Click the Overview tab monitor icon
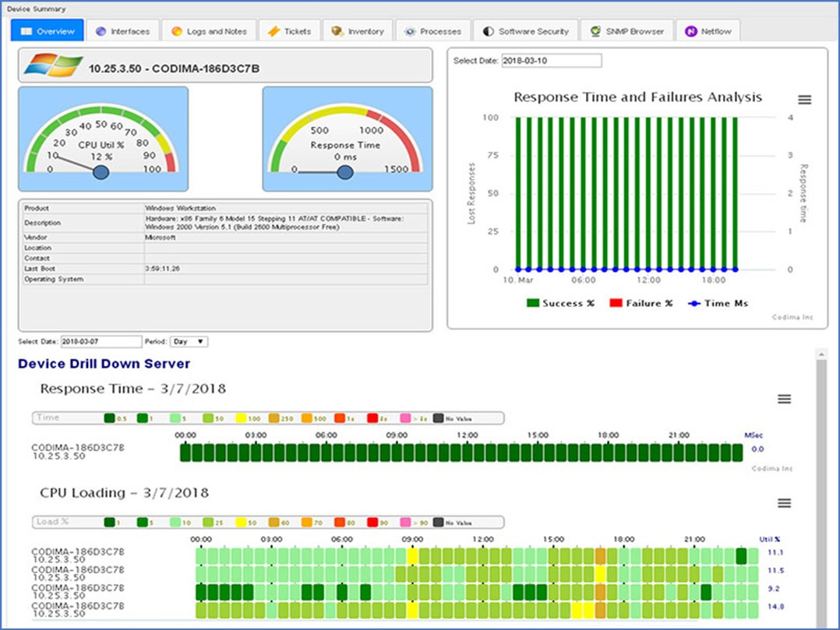This screenshot has height=630, width=840. 26,32
